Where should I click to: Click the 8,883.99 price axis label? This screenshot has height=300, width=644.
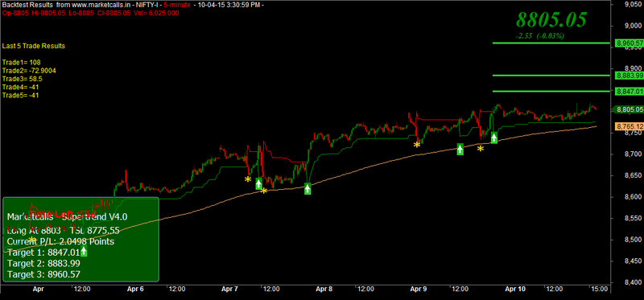tap(629, 76)
